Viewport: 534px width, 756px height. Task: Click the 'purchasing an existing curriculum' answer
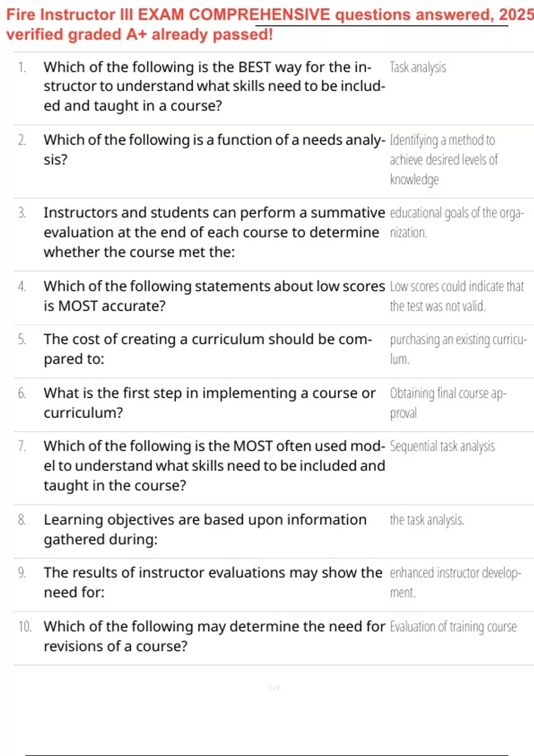[x=458, y=349]
